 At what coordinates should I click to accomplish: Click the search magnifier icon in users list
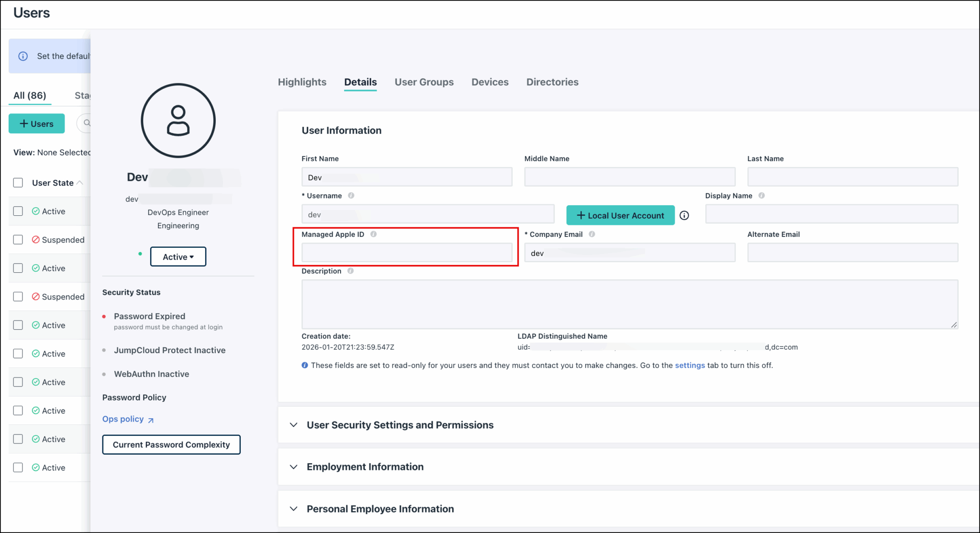click(x=87, y=123)
